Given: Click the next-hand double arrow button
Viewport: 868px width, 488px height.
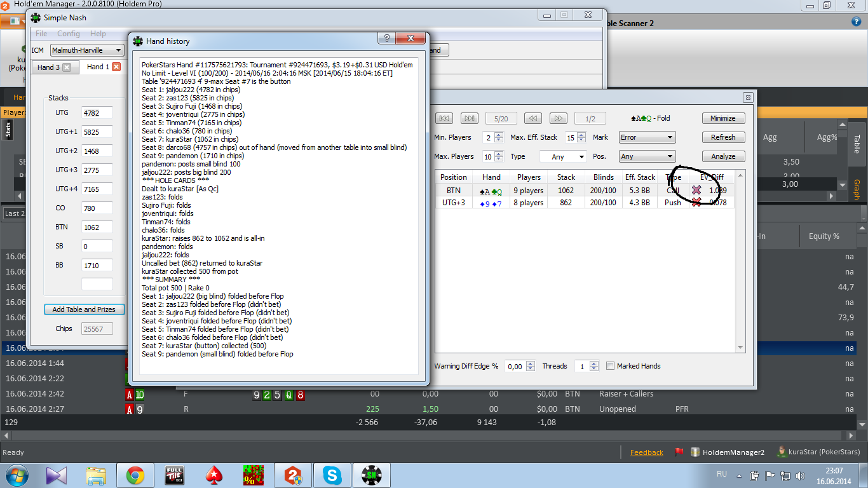Looking at the screenshot, I should [557, 118].
